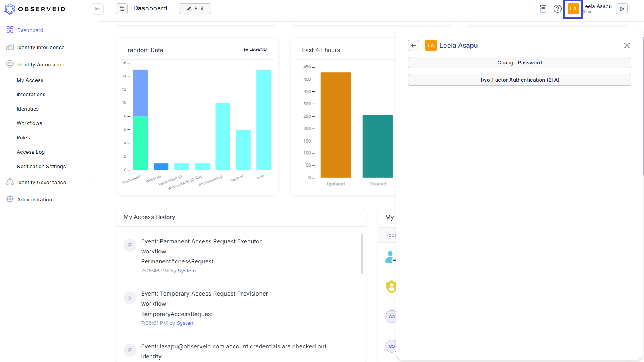Go back using the profile panel arrow
The image size is (644, 362).
click(414, 46)
